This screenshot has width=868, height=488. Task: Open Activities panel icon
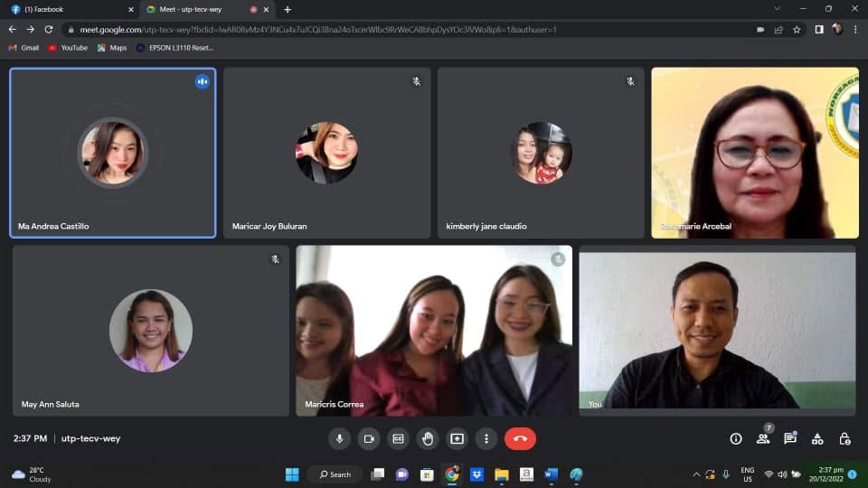coord(817,439)
